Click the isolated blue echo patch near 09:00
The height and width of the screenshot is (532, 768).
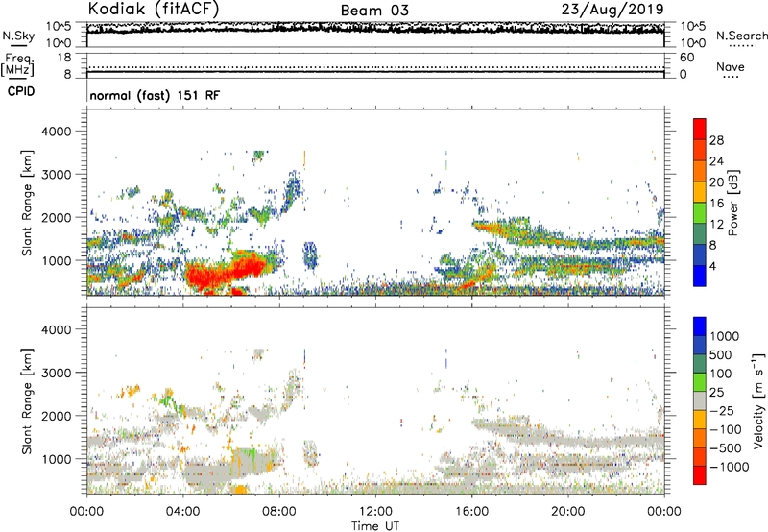click(309, 255)
